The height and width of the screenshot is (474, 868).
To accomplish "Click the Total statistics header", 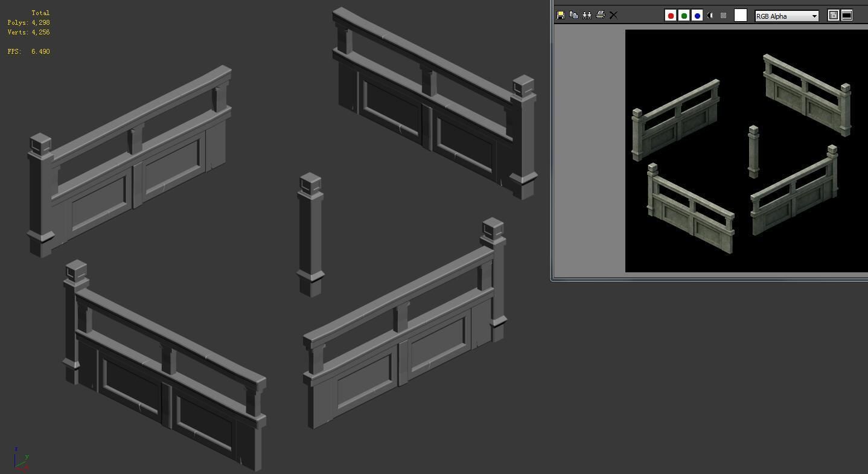I will click(x=40, y=13).
